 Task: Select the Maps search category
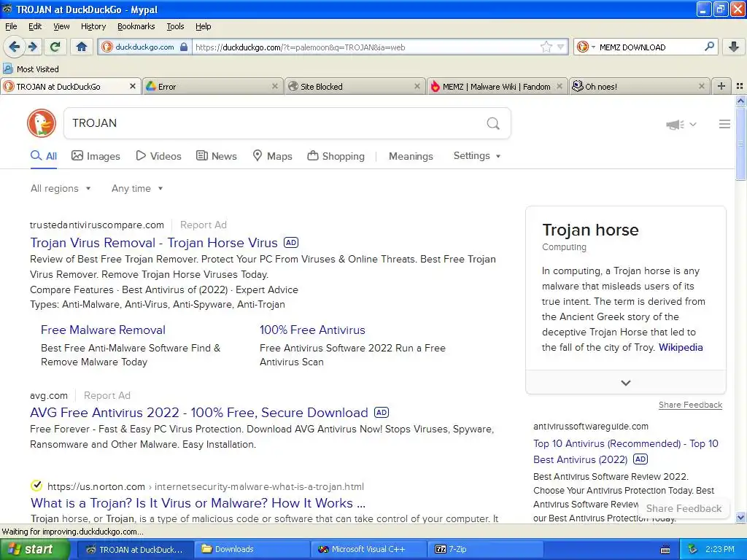272,156
